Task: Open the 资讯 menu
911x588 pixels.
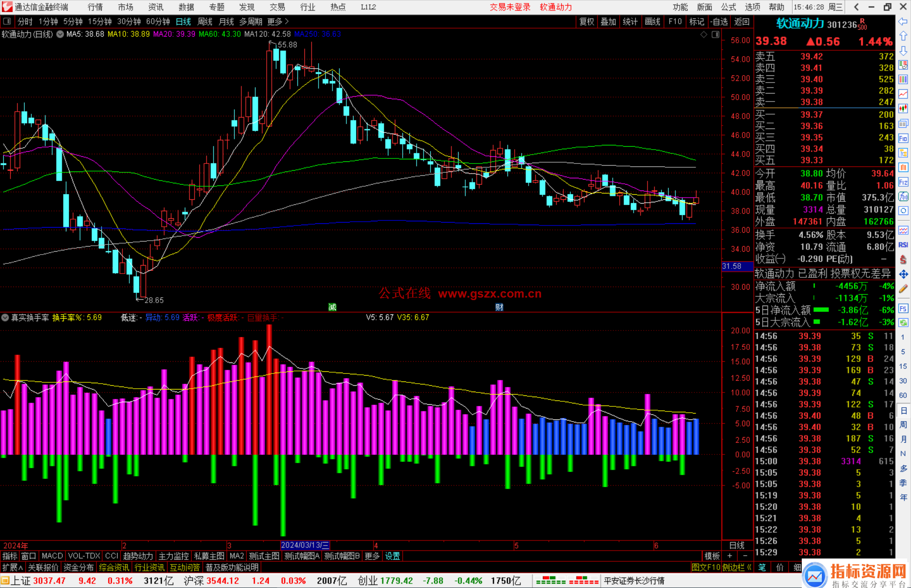Action: pos(156,7)
